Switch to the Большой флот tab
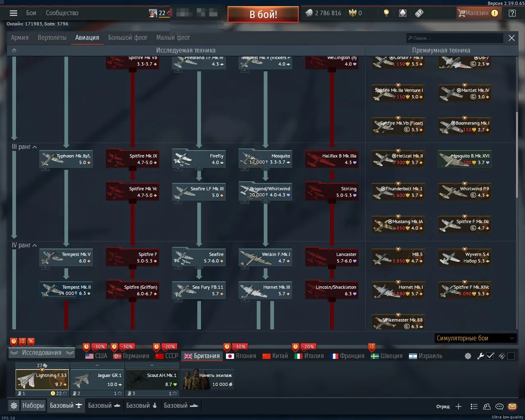The height and width of the screenshot is (420, 525). 128,37
